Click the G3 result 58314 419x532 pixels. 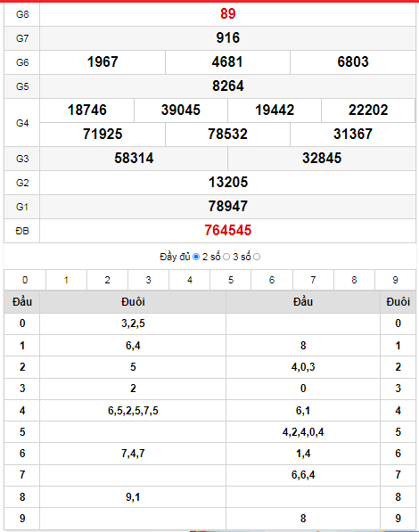click(x=134, y=159)
